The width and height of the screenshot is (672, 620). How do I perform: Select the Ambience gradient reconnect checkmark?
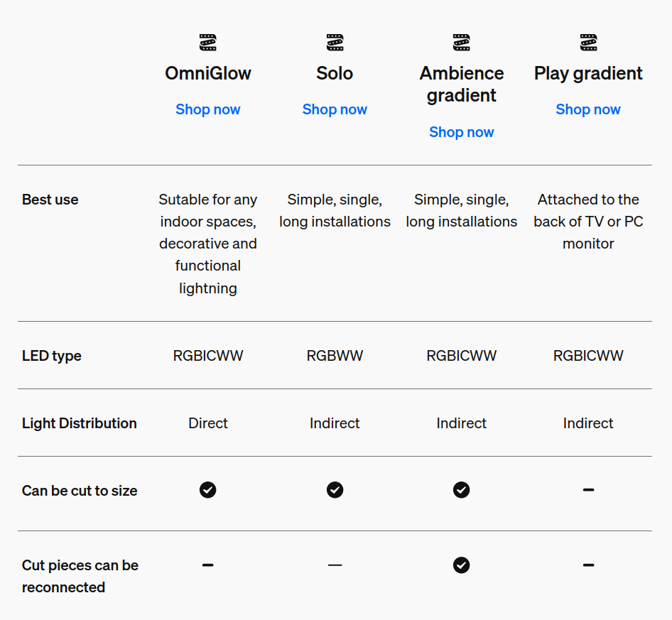click(462, 565)
